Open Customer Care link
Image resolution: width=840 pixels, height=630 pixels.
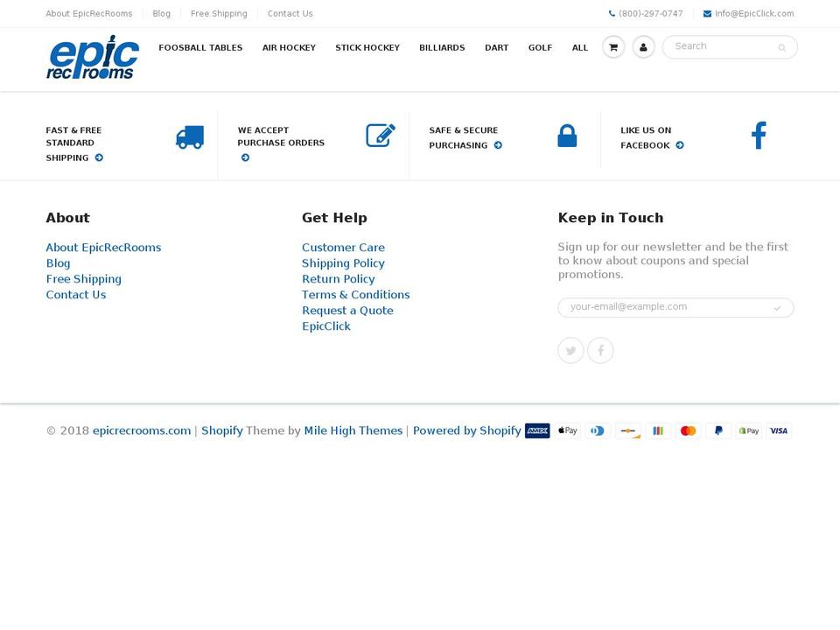pyautogui.click(x=343, y=248)
